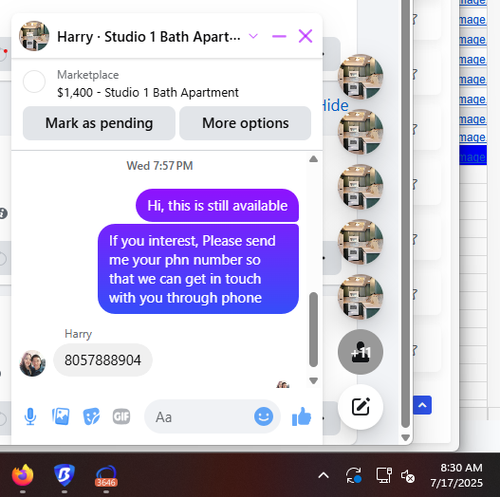This screenshot has width=500, height=497.
Task: Click the Wed 7:57 PM timestamp
Action: coord(160,166)
